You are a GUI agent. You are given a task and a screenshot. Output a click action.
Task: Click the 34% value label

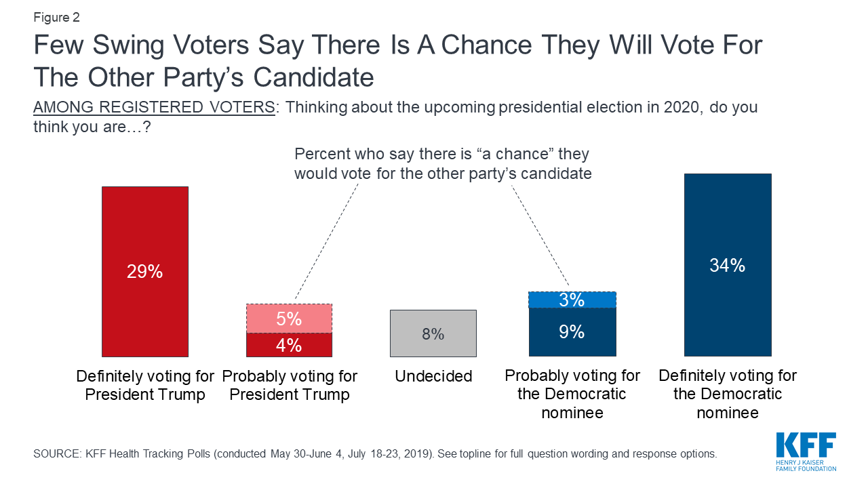[728, 266]
